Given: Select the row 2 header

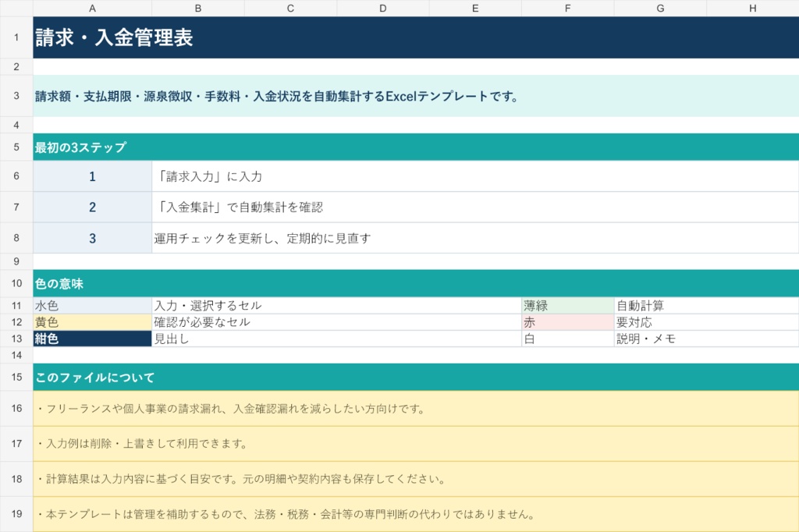Looking at the screenshot, I should pyautogui.click(x=16, y=67).
